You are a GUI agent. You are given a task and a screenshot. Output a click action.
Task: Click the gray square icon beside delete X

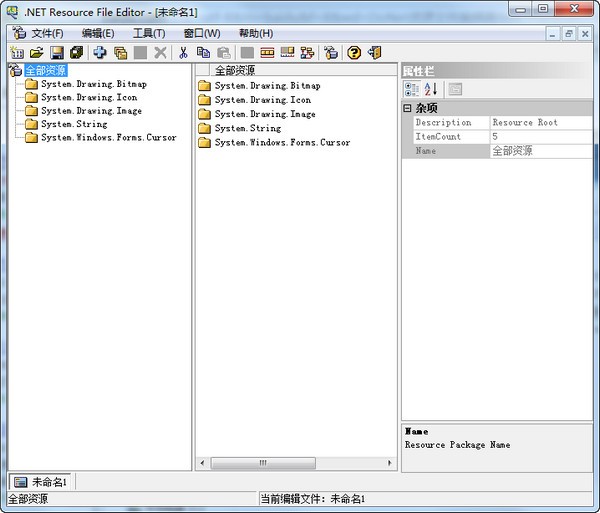140,53
